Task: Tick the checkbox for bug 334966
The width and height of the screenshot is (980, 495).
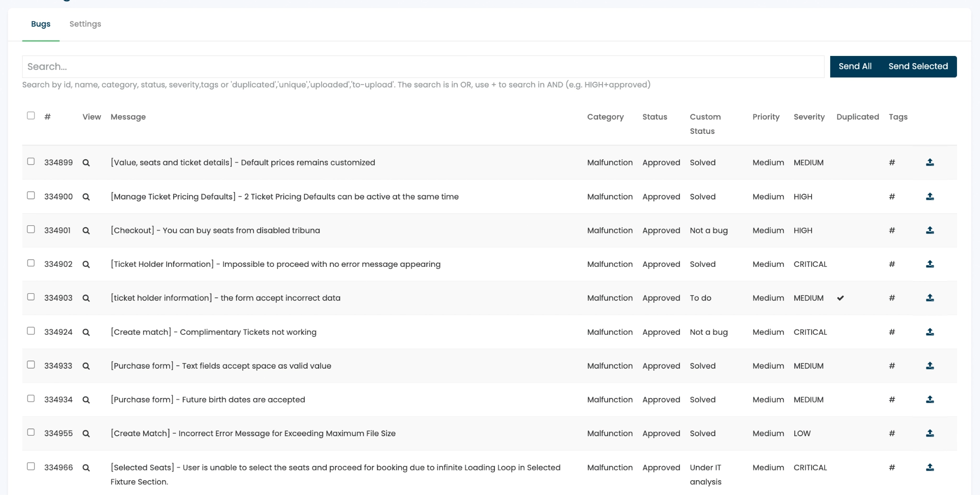Action: click(31, 466)
